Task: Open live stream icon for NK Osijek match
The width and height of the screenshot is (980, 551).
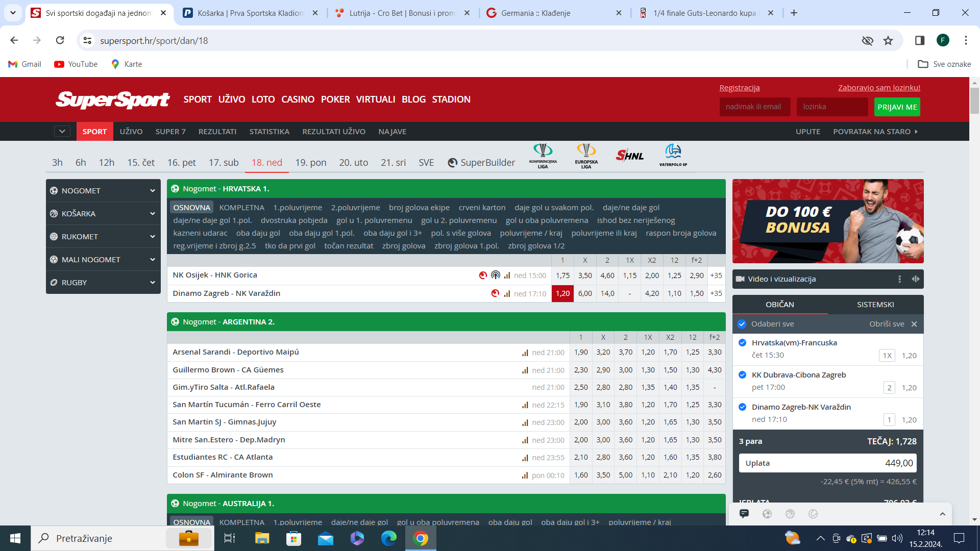Action: pos(483,275)
